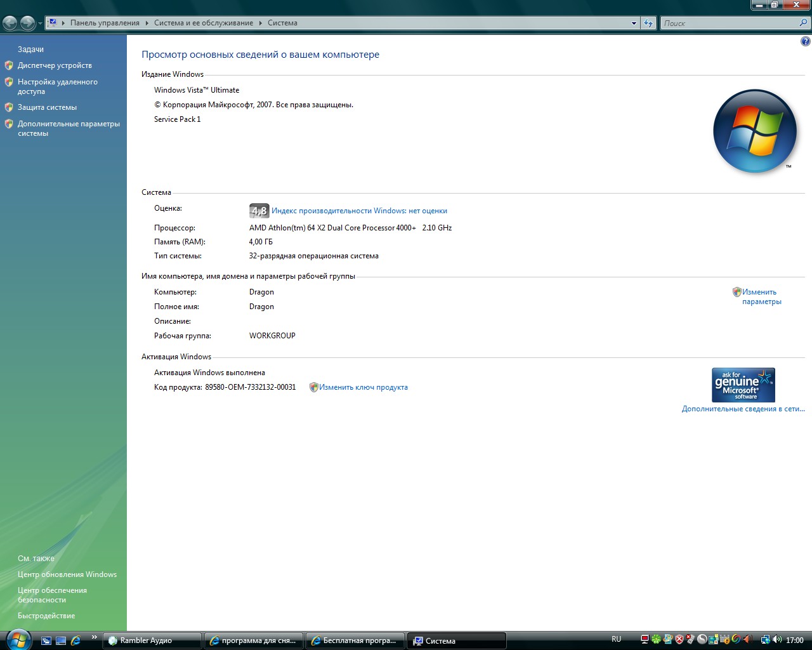Open network connection tray icon
Image resolution: width=812 pixels, height=650 pixels.
(x=765, y=640)
